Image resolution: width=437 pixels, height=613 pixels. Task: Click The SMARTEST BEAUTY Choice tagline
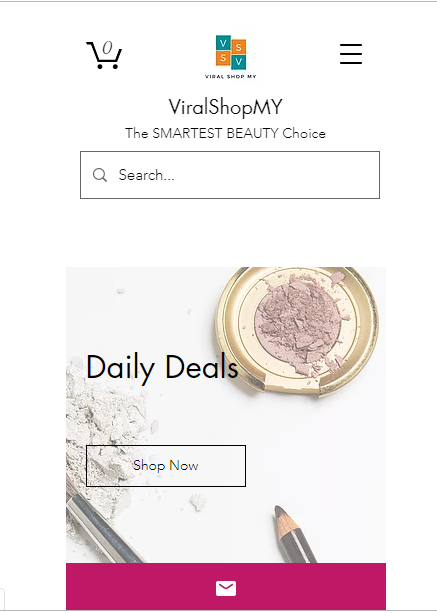(x=225, y=133)
